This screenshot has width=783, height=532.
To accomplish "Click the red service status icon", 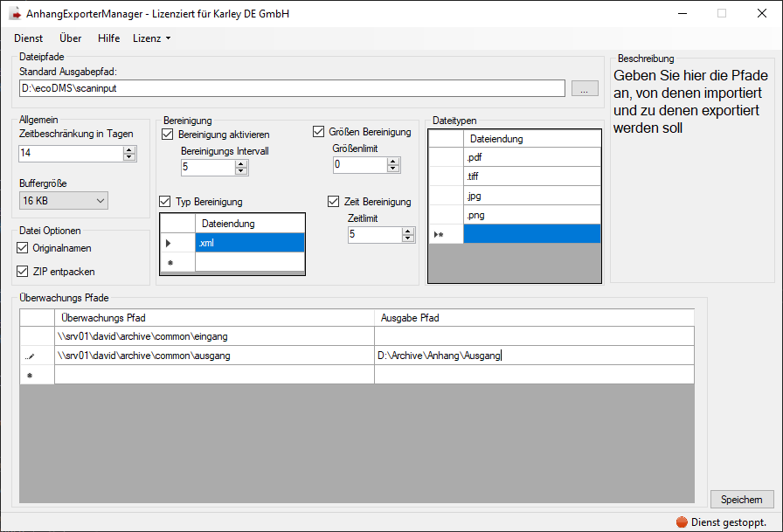I will click(x=682, y=522).
